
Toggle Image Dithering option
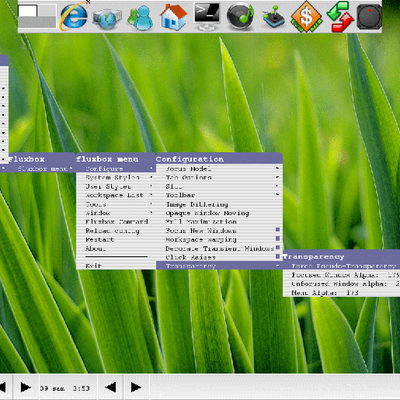[x=219, y=204]
